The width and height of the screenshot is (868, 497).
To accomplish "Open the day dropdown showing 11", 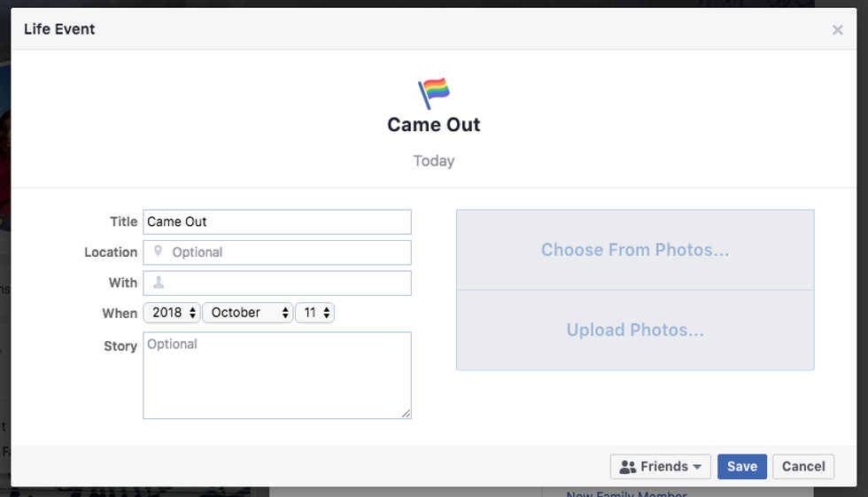I will [314, 313].
